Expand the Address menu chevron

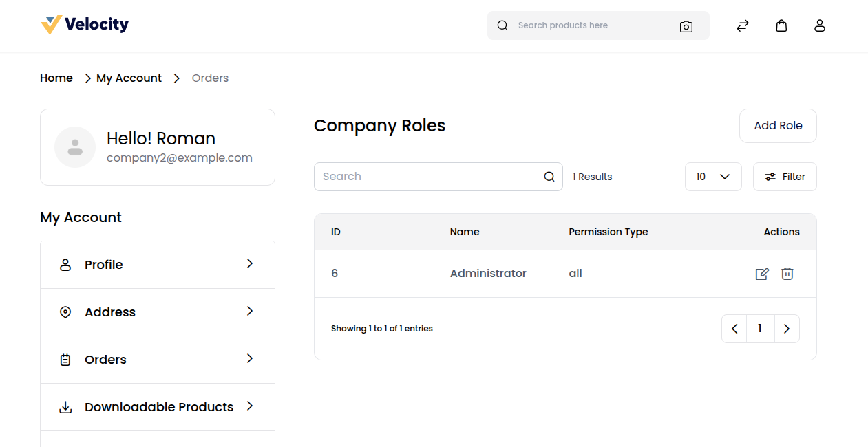coord(250,312)
